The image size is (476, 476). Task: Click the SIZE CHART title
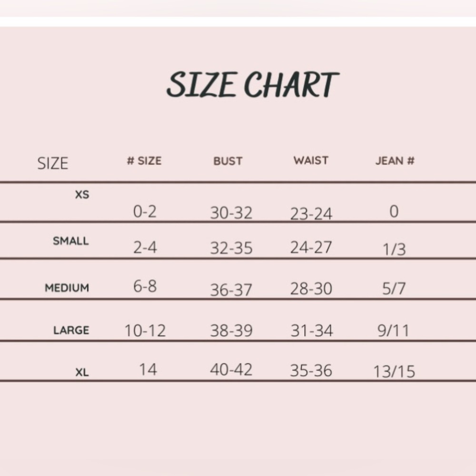(252, 85)
